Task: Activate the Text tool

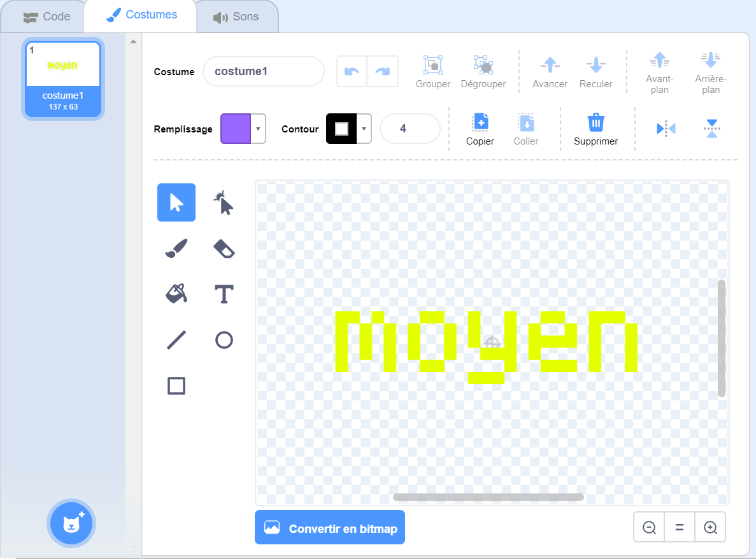Action: pyautogui.click(x=224, y=294)
